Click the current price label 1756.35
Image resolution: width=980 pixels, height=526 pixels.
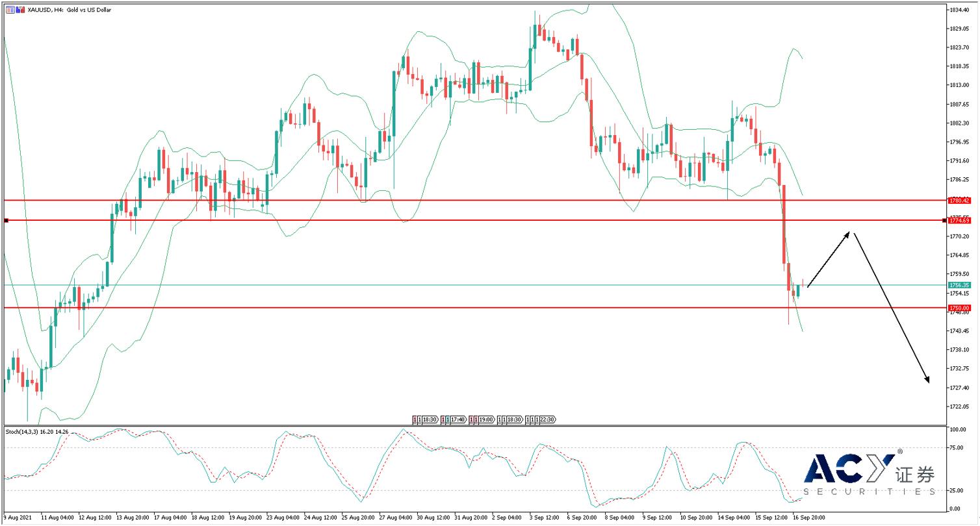coord(959,285)
